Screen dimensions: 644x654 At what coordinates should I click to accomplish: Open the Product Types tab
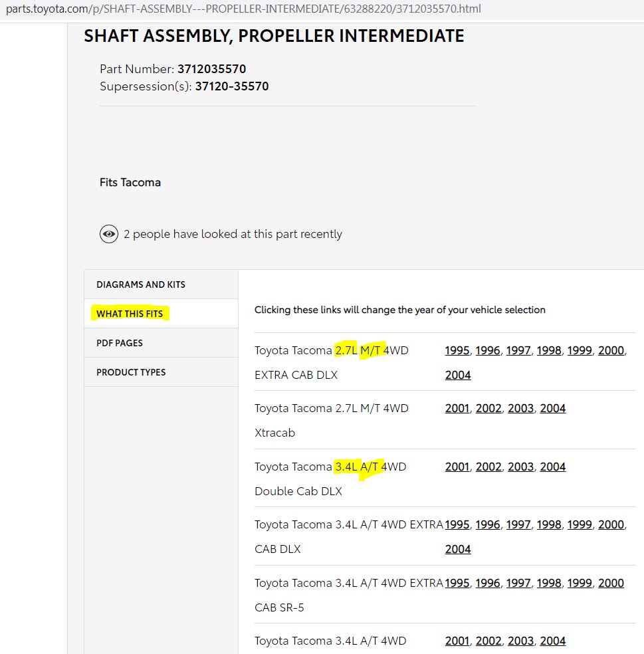click(161, 372)
